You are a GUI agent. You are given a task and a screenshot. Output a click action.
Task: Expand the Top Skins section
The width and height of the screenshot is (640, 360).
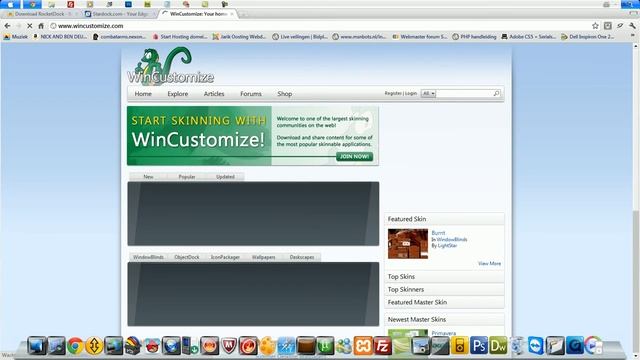click(444, 277)
